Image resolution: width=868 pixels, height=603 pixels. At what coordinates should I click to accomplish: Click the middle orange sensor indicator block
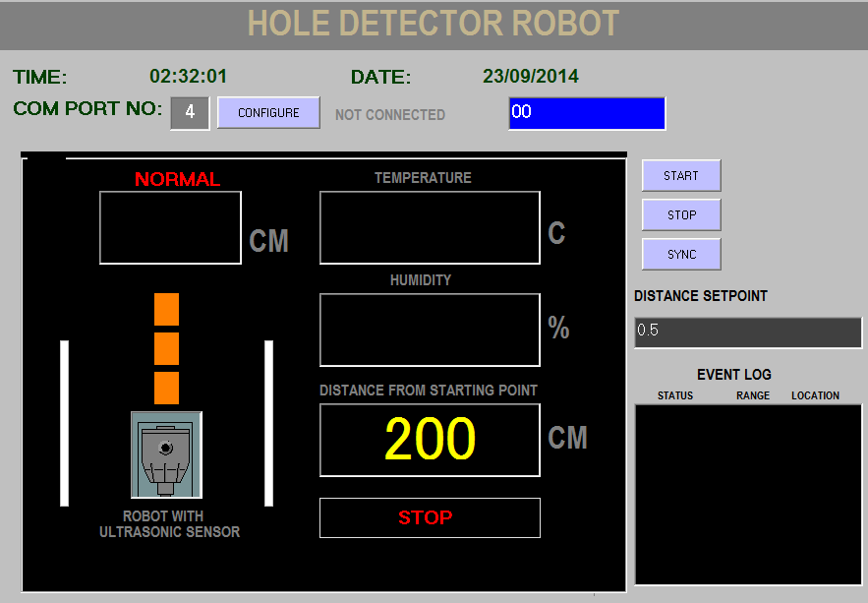click(x=166, y=346)
